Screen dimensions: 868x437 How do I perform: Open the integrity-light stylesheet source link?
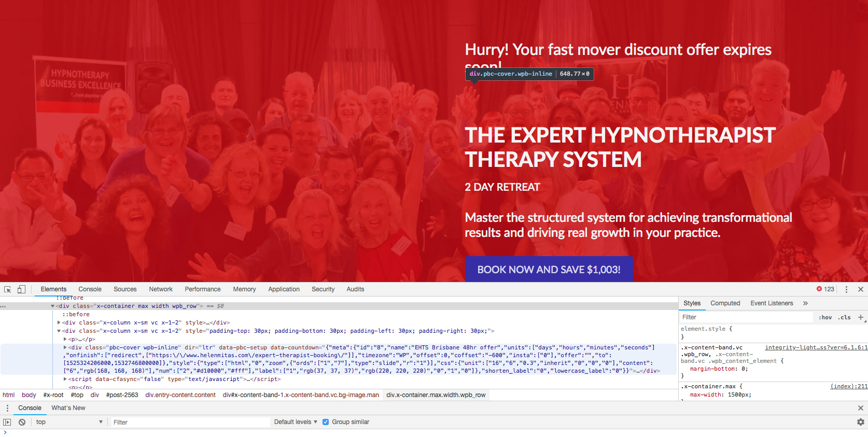(816, 347)
